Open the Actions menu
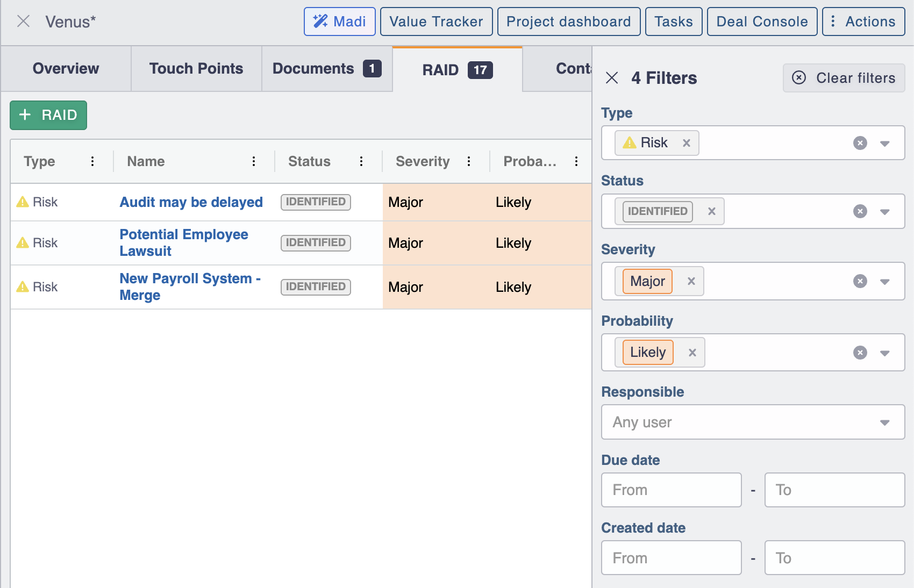The image size is (914, 588). [863, 21]
